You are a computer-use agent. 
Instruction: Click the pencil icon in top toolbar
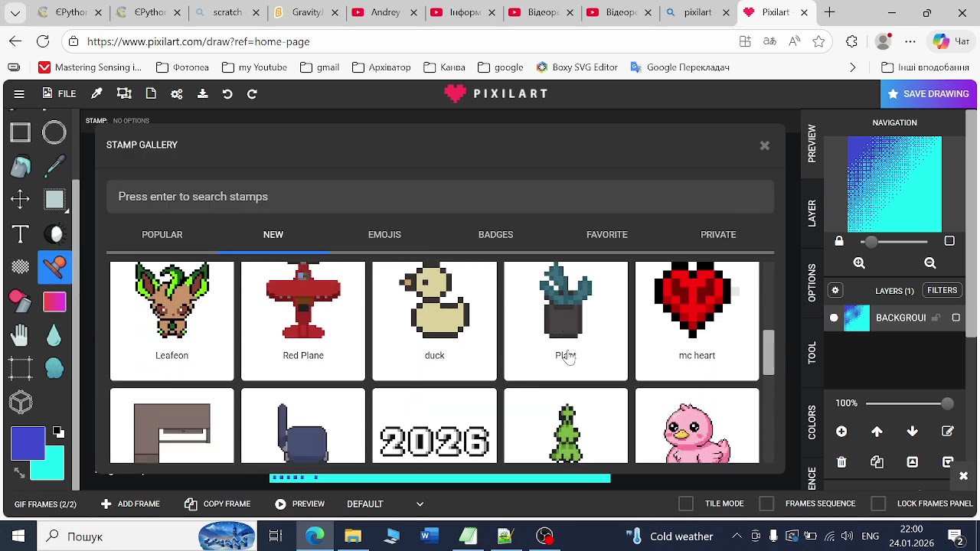pos(96,93)
